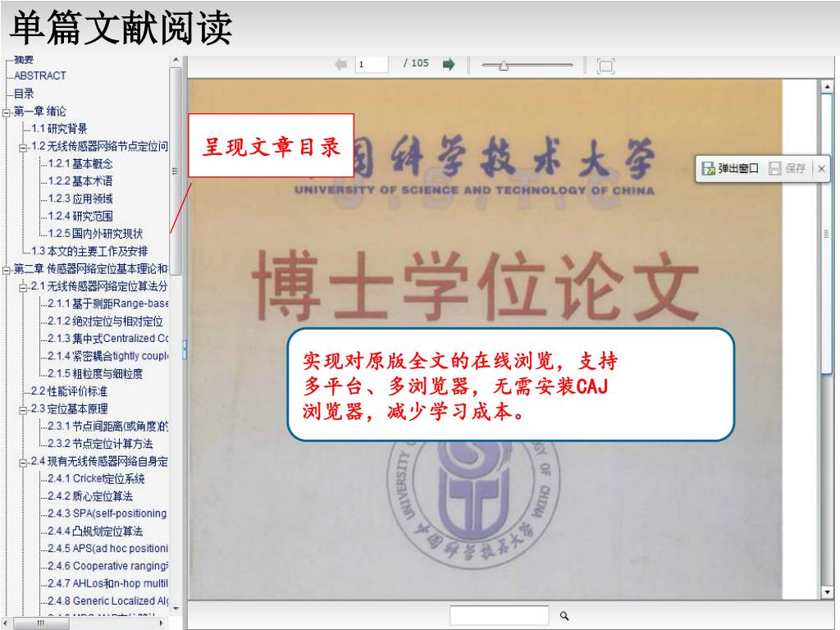Select 2.1.5 粗粒度与细粒度 entry
840x630 pixels.
(x=95, y=374)
